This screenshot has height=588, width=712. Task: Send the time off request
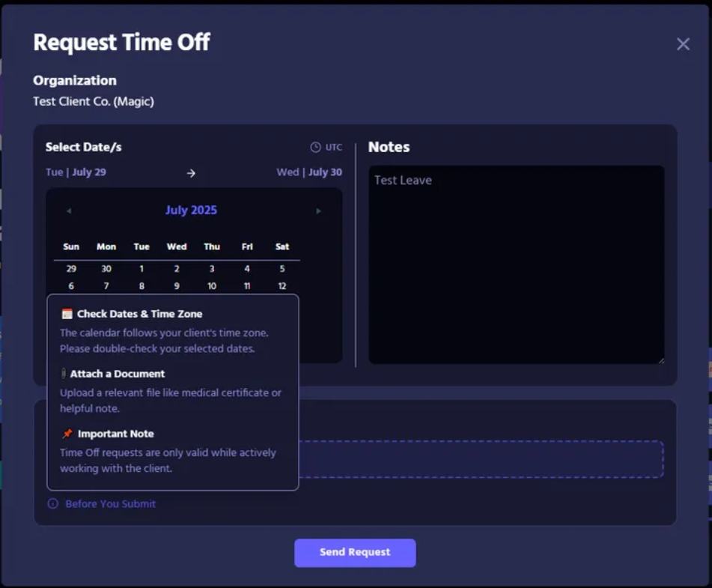coord(355,553)
